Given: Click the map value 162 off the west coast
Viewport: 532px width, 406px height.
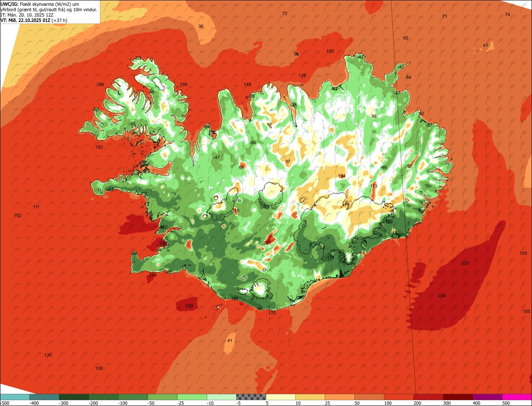Looking at the screenshot, I should pos(99,147).
